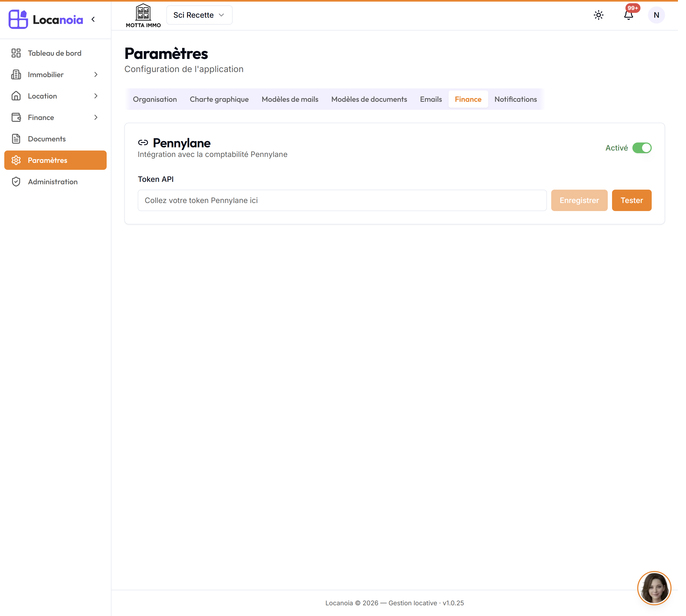Open Tableau de bord in sidebar
This screenshot has width=686, height=616.
coord(55,53)
